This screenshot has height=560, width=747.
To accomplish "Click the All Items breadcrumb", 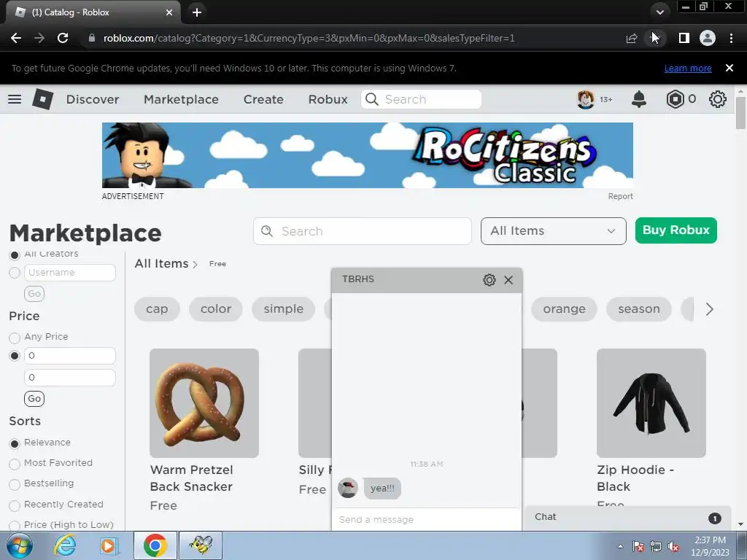I will point(161,263).
